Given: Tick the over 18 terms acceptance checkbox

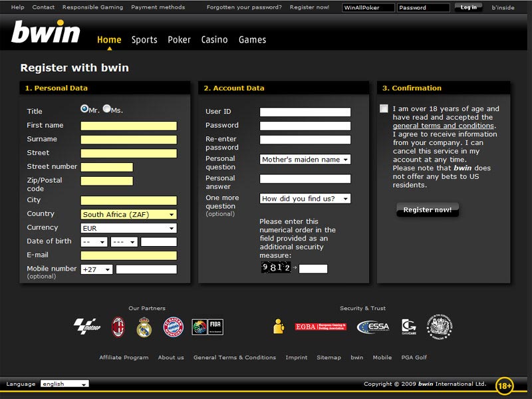Looking at the screenshot, I should (x=384, y=108).
